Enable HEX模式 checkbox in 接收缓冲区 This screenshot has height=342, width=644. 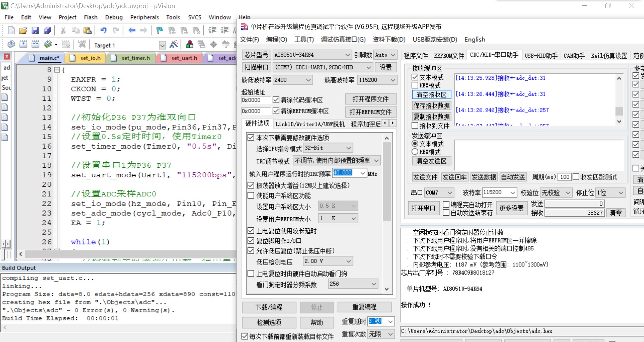click(415, 85)
